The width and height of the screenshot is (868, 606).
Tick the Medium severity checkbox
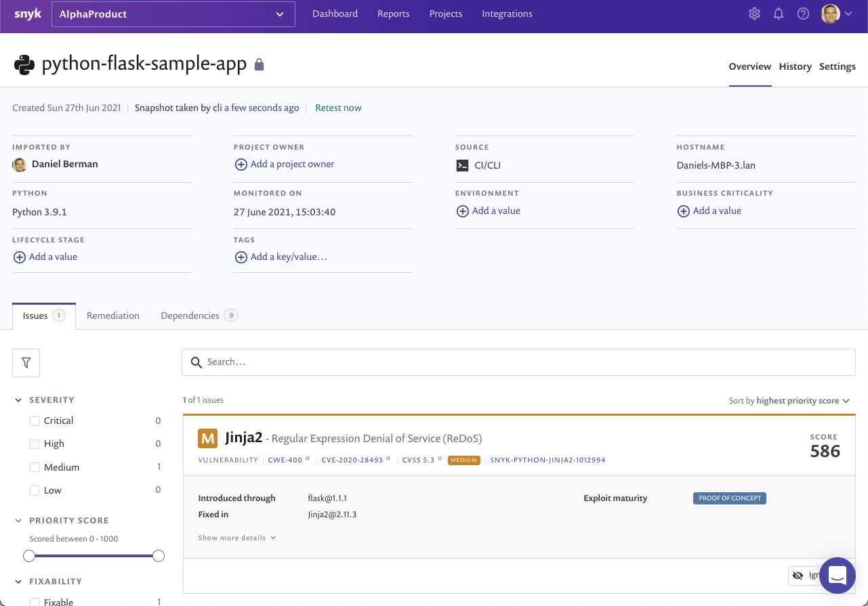click(x=35, y=467)
